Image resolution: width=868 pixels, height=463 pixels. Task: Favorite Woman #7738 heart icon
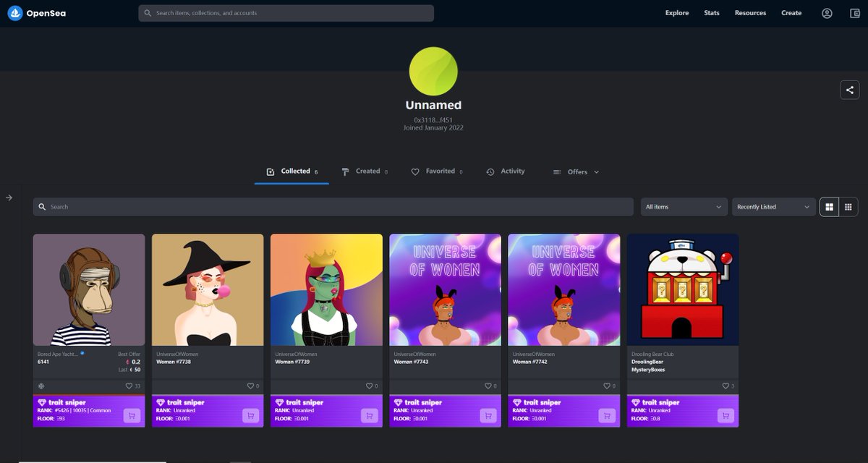[x=250, y=386]
